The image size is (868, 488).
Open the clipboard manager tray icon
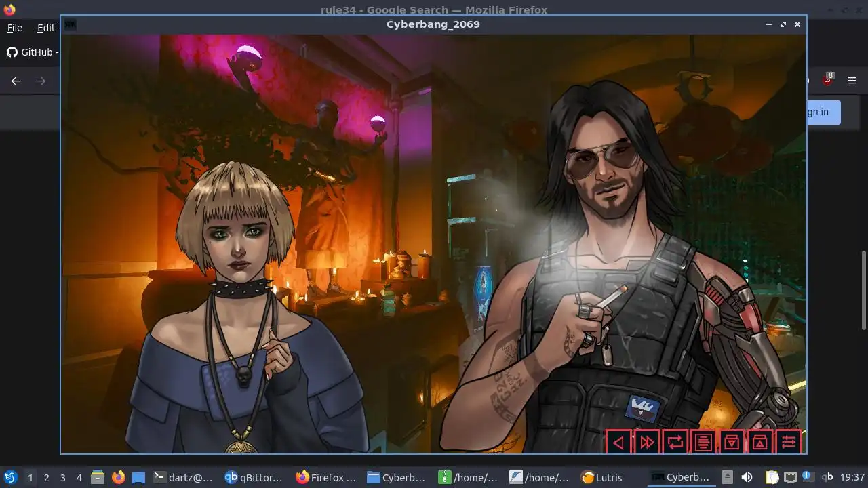tap(772, 477)
